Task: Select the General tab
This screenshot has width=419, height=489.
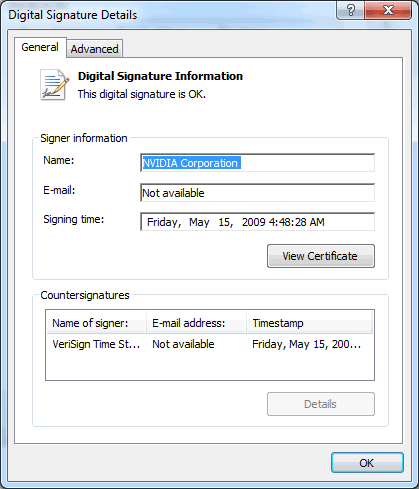Action: pyautogui.click(x=40, y=47)
